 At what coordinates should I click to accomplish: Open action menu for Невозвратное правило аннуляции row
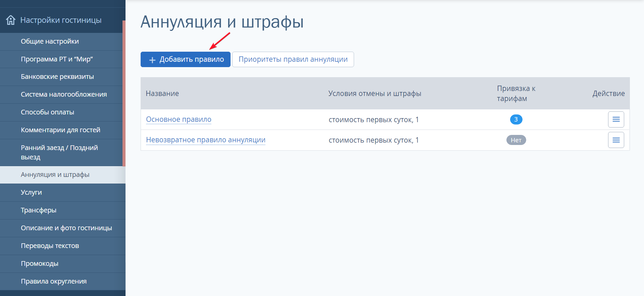(616, 140)
